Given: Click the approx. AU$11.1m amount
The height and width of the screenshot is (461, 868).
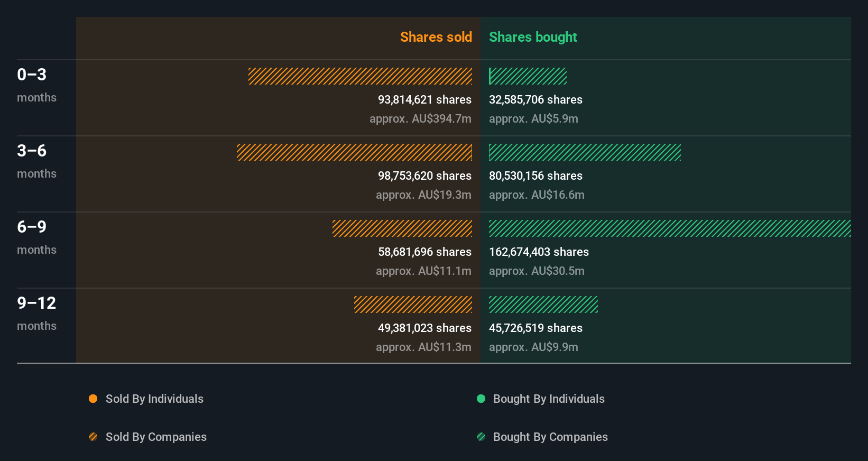Looking at the screenshot, I should point(423,271).
